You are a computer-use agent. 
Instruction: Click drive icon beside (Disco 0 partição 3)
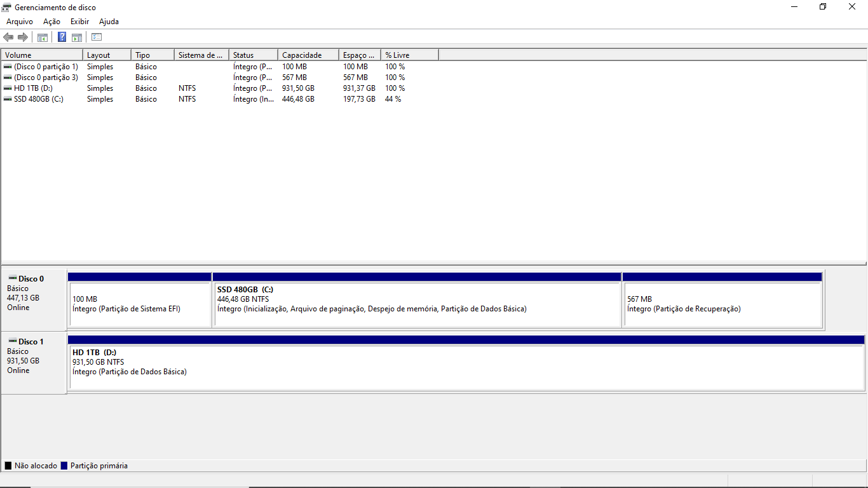[8, 78]
